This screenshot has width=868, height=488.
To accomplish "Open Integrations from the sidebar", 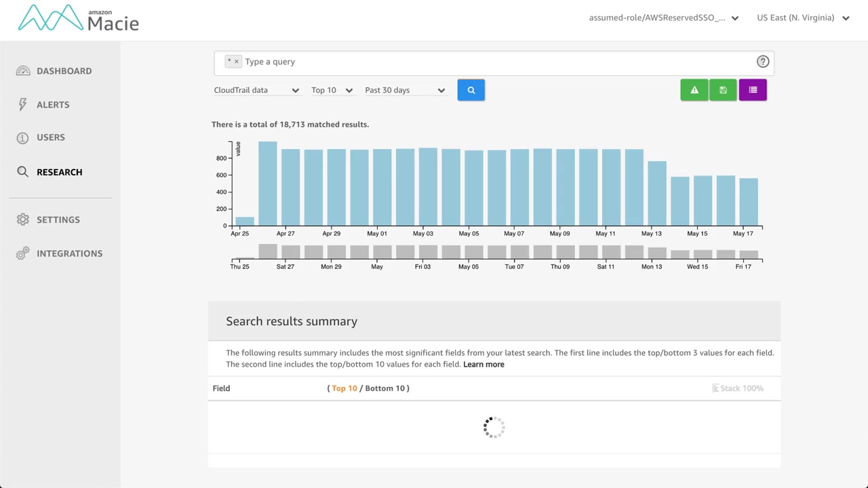I will pos(69,253).
